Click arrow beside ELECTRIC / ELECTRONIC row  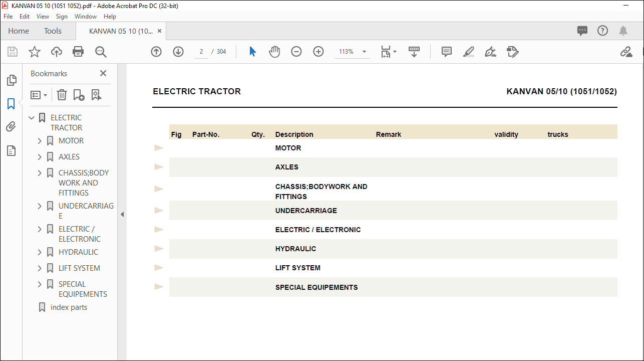click(159, 230)
